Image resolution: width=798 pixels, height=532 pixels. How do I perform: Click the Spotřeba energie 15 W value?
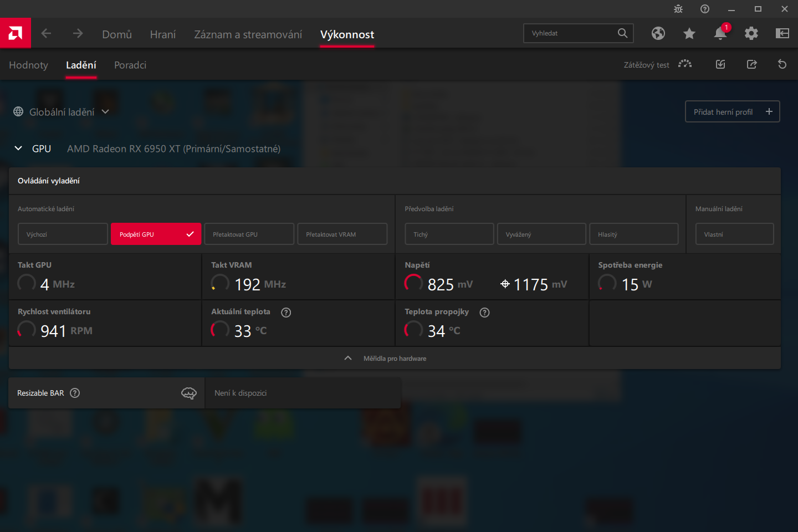[637, 284]
